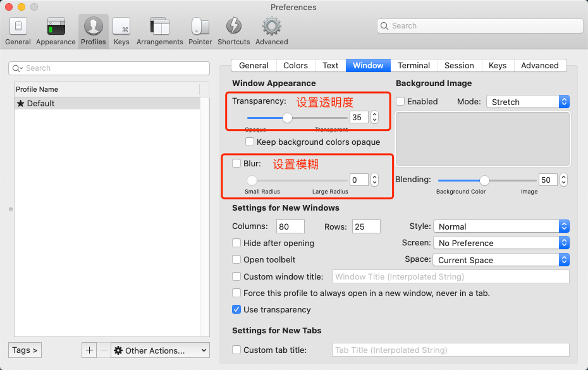This screenshot has height=370, width=588.
Task: Open the Appearance preferences icon
Action: click(56, 27)
